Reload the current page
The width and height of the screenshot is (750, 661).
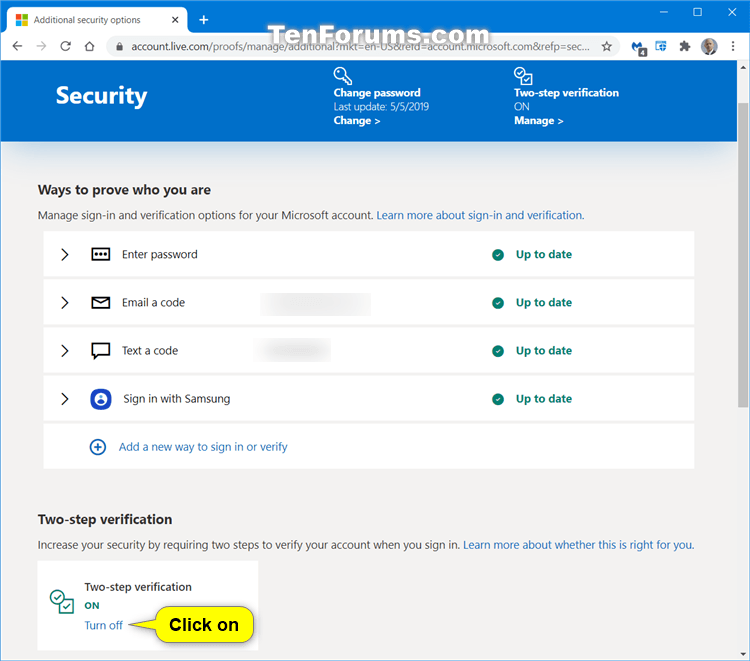tap(66, 46)
